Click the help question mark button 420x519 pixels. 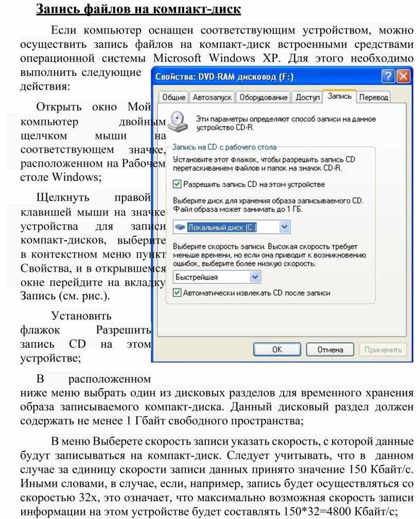click(389, 77)
